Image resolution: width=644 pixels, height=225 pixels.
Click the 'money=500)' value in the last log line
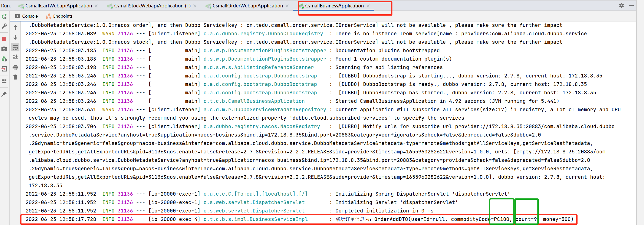pos(558,219)
